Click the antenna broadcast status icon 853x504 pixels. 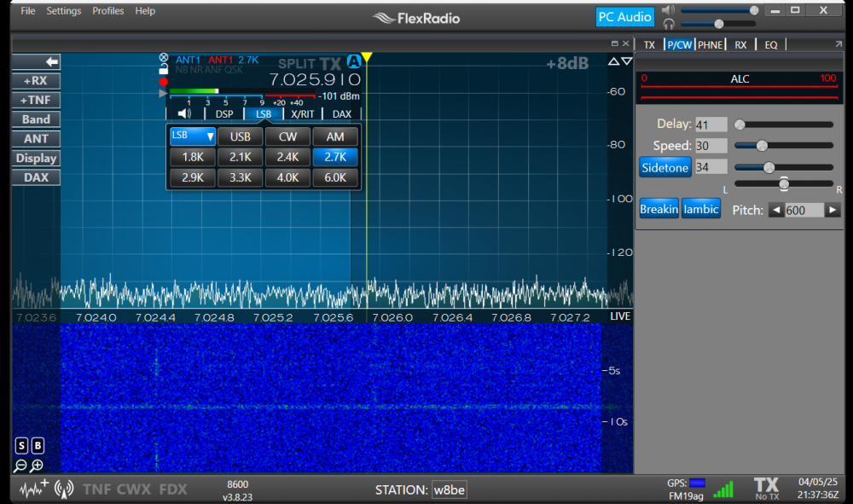pyautogui.click(x=64, y=490)
